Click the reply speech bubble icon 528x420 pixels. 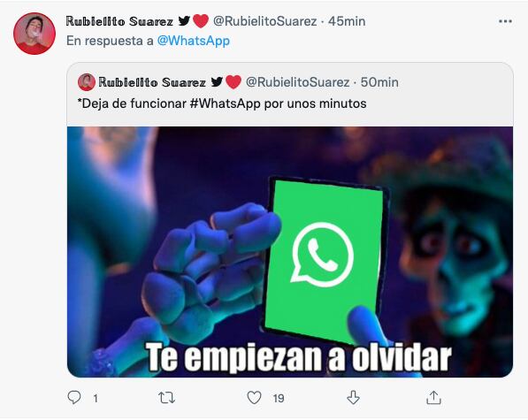[x=74, y=397]
